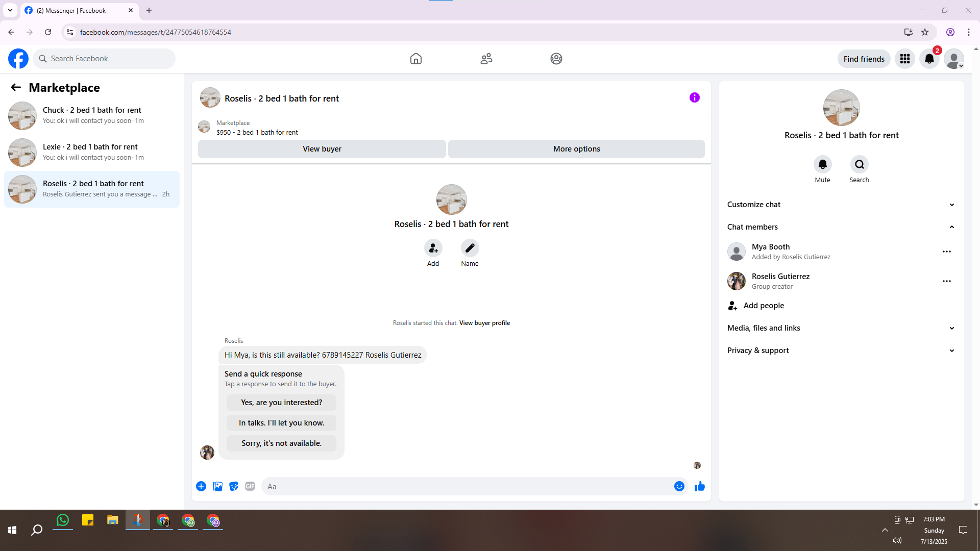980x551 pixels.
Task: Reply "Sorry, it's not available."
Action: 281,443
